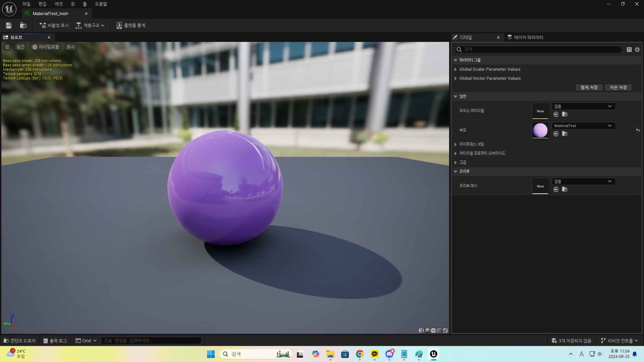Screen dimensions: 644x362
Task: Click the 형제 저장 button
Action: pyautogui.click(x=589, y=87)
